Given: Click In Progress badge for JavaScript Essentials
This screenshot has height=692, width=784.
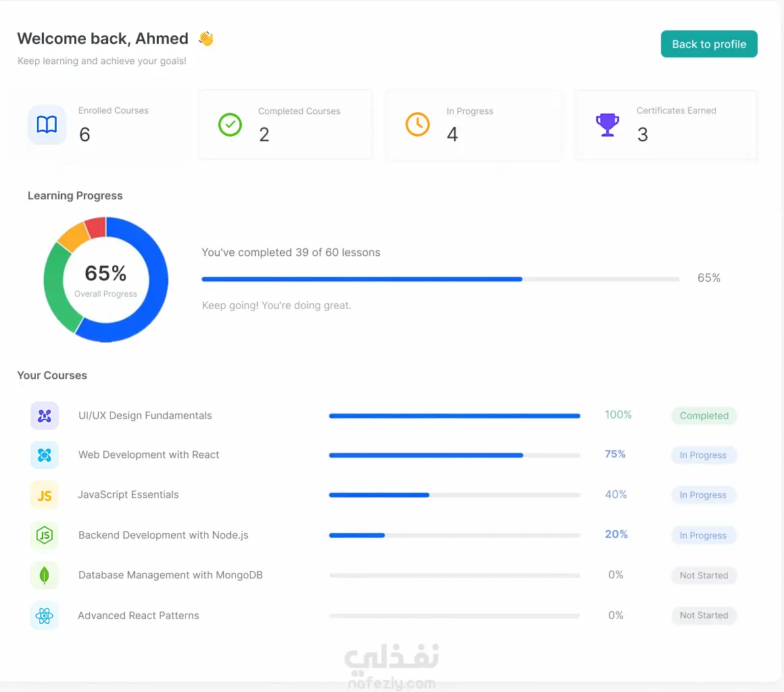Looking at the screenshot, I should click(703, 495).
